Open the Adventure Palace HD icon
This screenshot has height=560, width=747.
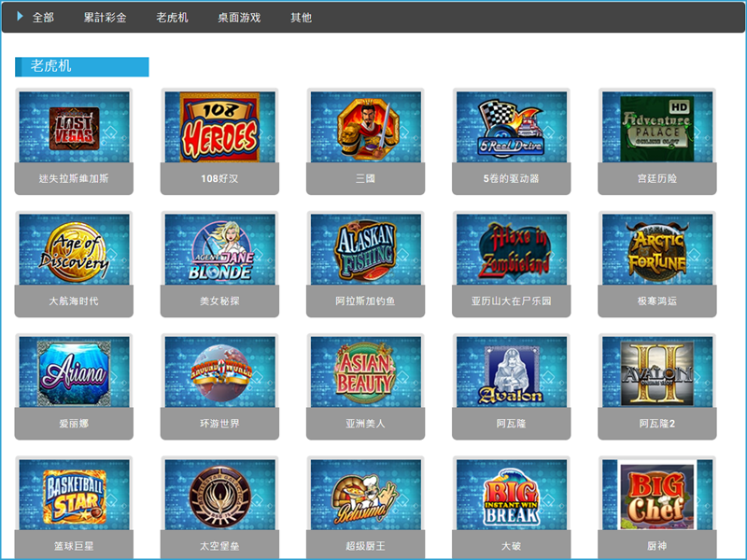(x=656, y=127)
